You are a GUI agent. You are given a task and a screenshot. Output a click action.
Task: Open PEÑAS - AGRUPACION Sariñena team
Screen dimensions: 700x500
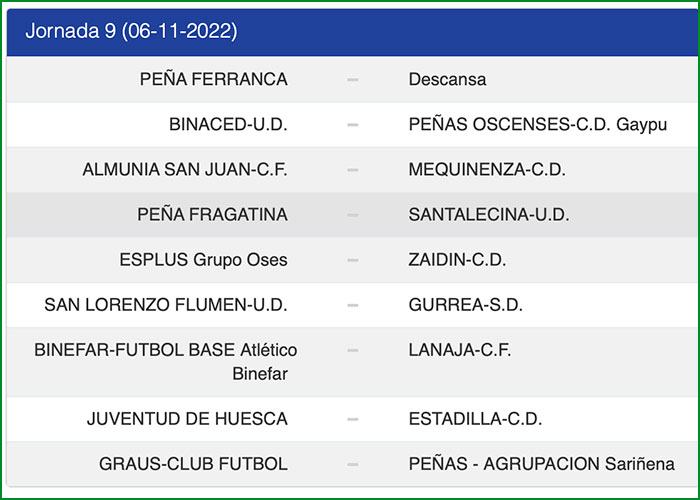(x=541, y=464)
